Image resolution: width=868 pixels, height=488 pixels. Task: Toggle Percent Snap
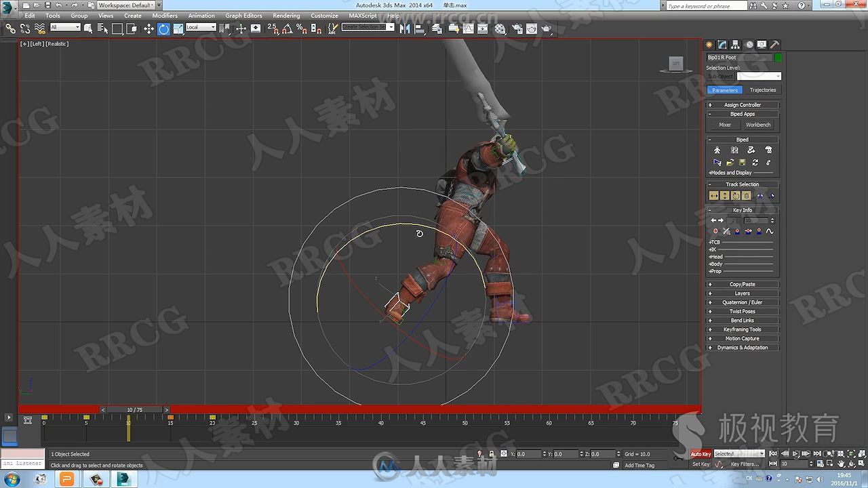(x=301, y=28)
